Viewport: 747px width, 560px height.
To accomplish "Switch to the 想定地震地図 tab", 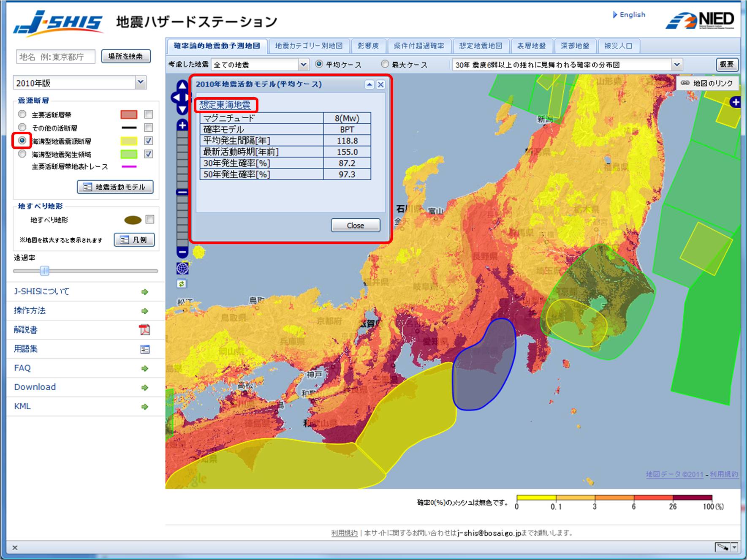I will [x=481, y=46].
